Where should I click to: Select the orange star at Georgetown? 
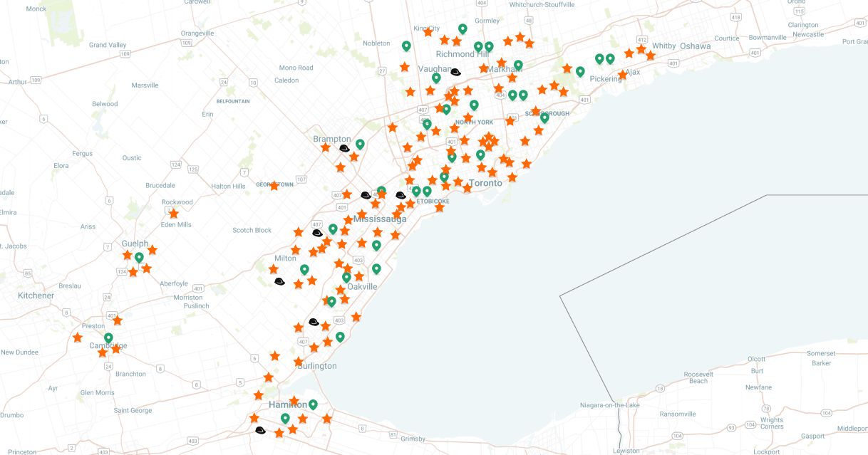tap(274, 186)
